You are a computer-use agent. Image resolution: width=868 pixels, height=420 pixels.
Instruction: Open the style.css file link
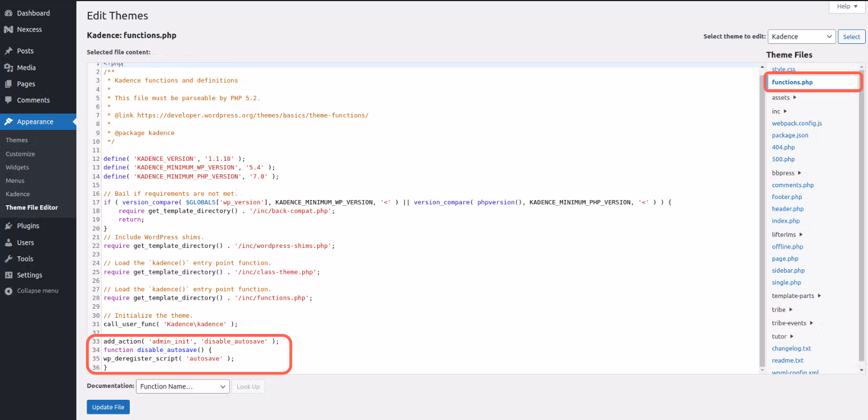coord(783,69)
